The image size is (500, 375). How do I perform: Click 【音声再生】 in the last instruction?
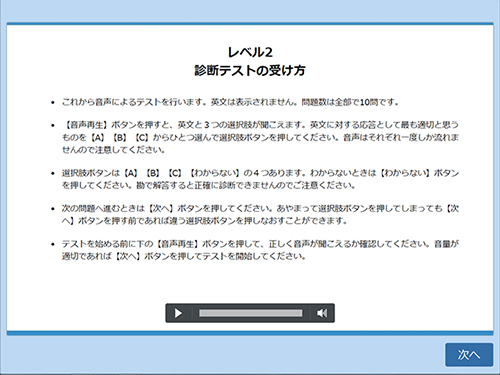point(178,244)
